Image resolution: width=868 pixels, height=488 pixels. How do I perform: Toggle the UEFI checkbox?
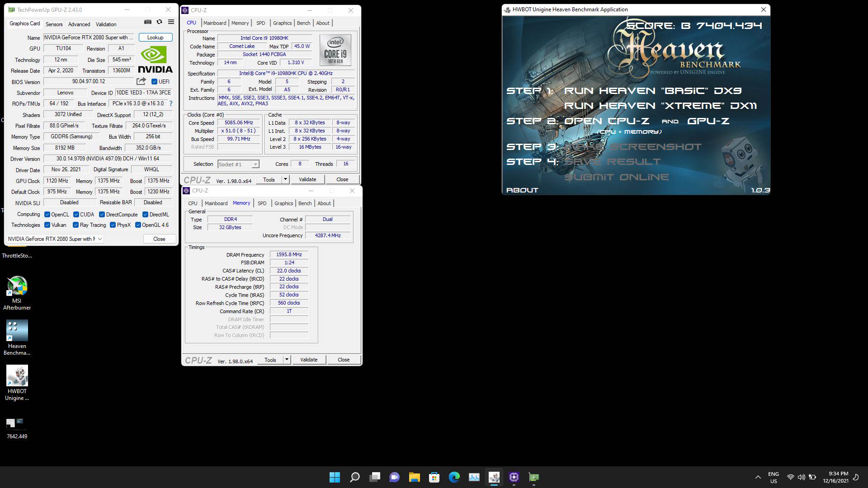(x=154, y=82)
